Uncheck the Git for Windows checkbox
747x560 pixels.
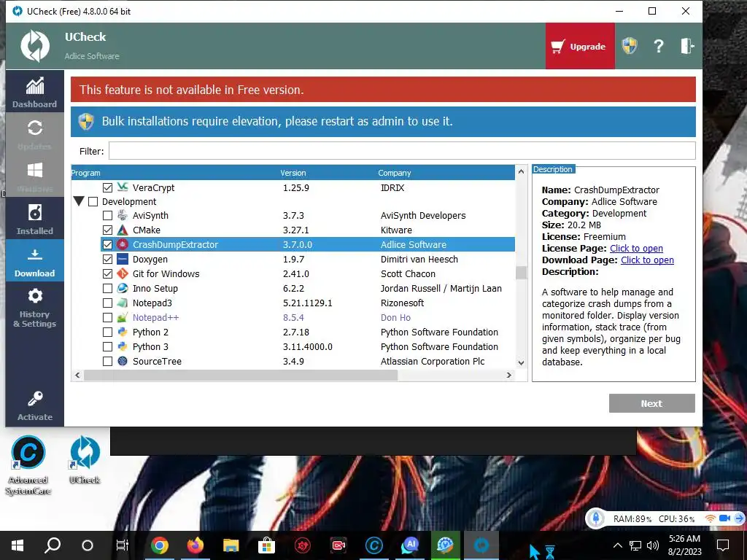(108, 274)
